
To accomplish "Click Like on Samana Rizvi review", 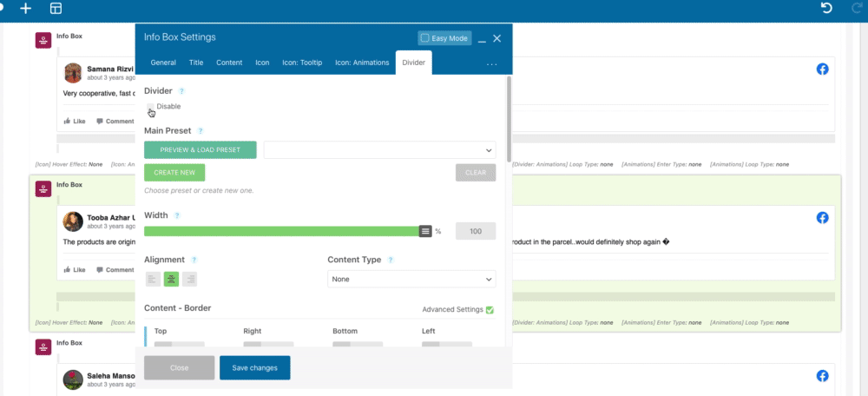I will point(75,122).
